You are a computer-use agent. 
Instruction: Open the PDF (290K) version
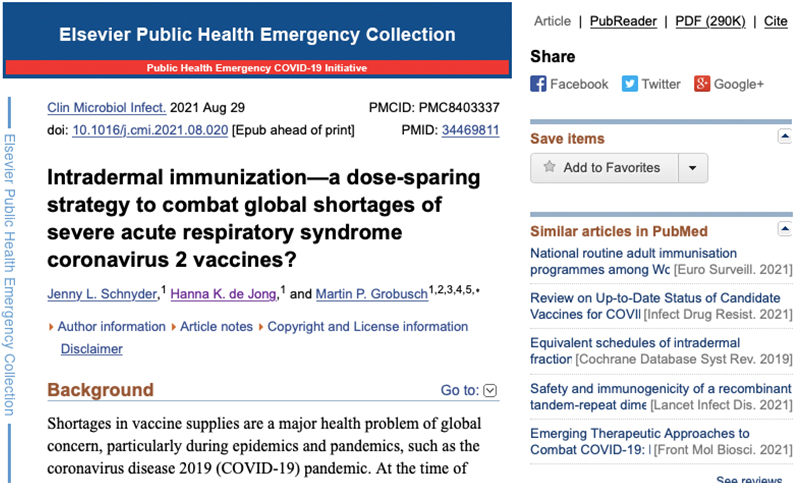point(709,20)
